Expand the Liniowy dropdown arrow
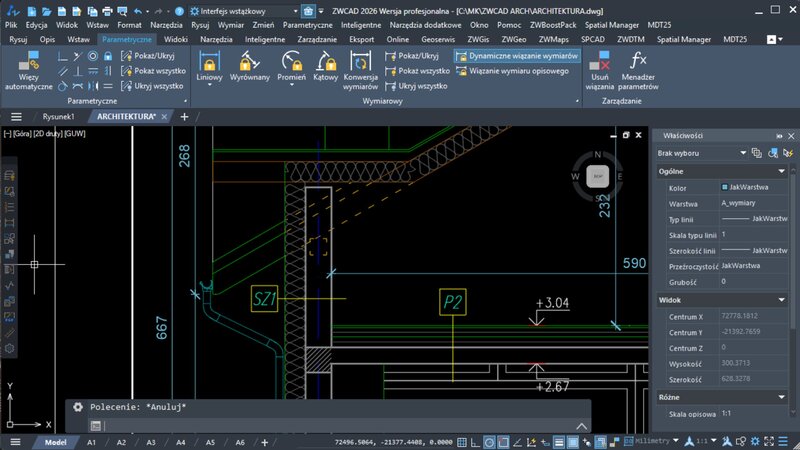 (x=209, y=85)
